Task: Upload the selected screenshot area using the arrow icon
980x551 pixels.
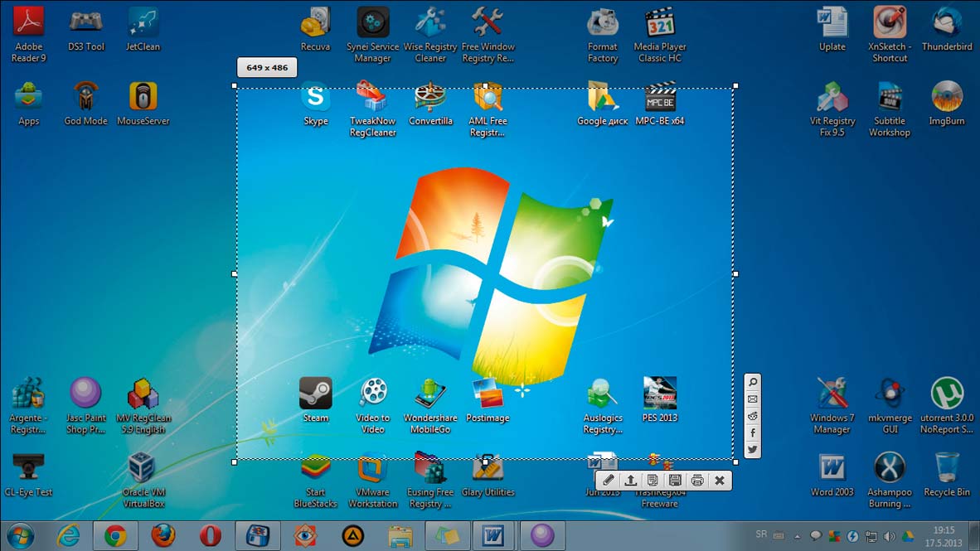Action: click(631, 481)
